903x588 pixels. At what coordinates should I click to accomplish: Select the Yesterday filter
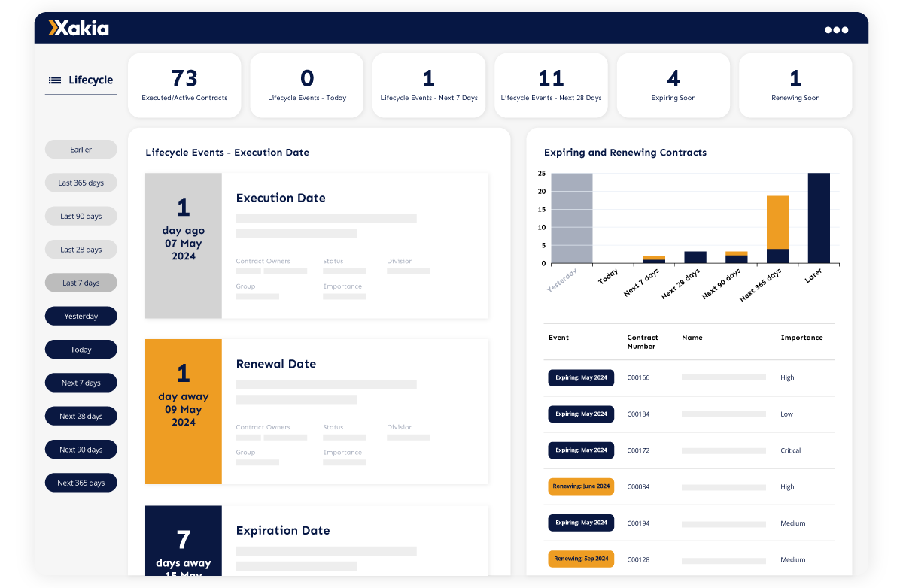pyautogui.click(x=81, y=316)
